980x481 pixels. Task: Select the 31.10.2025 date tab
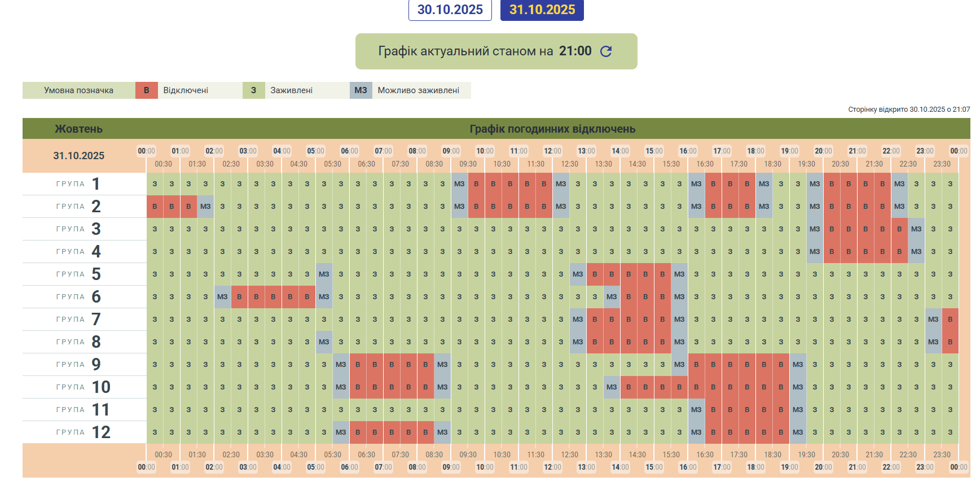[542, 10]
